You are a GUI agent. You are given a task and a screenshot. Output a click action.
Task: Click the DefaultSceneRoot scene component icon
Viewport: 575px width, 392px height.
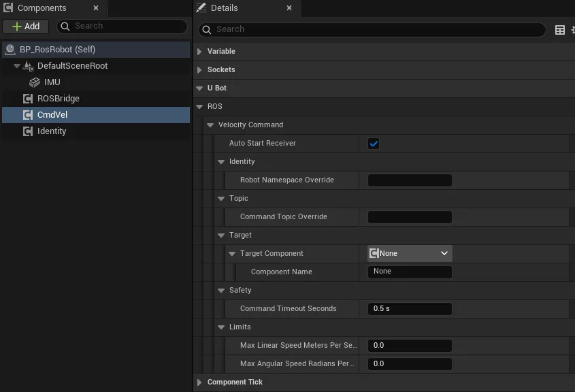[28, 66]
